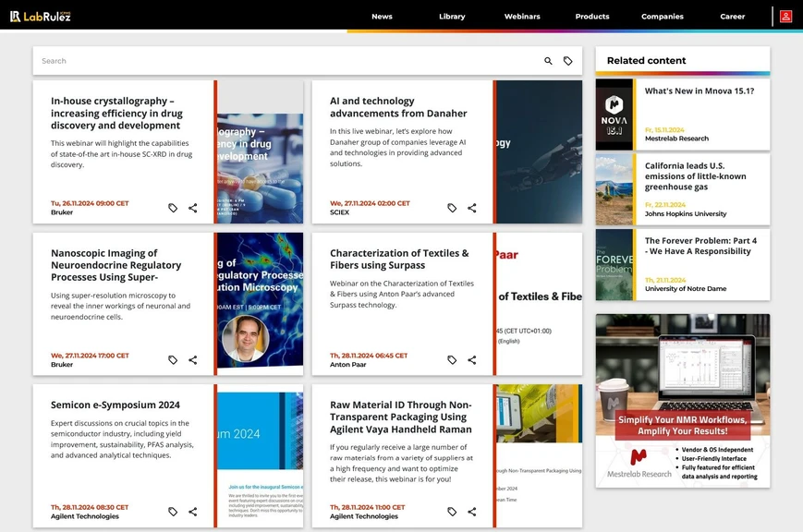The image size is (803, 532).
Task: Share the Nanoscopic Imaging webinar
Action: [x=192, y=360]
